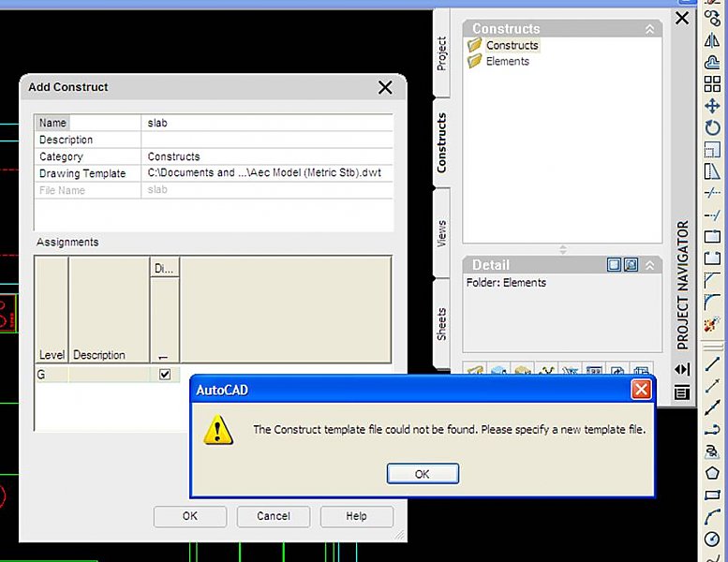Select the Break tool

tap(712, 258)
